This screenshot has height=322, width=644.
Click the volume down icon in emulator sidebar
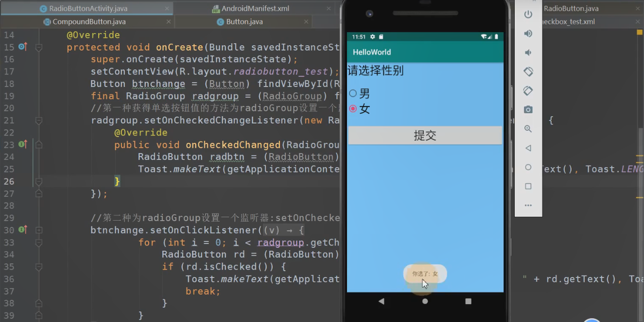(528, 52)
